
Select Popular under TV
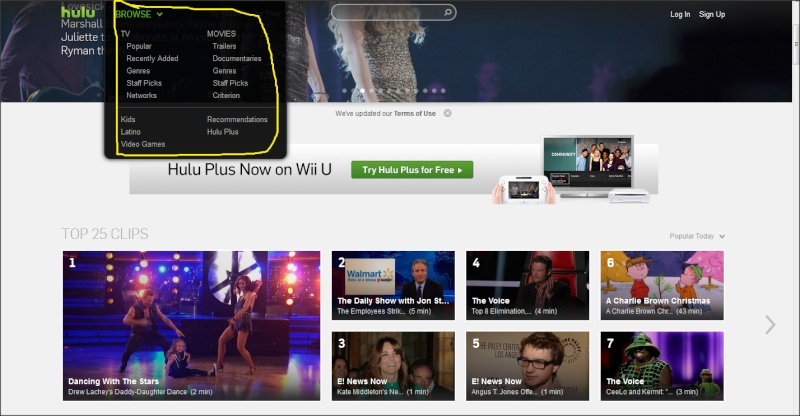139,46
